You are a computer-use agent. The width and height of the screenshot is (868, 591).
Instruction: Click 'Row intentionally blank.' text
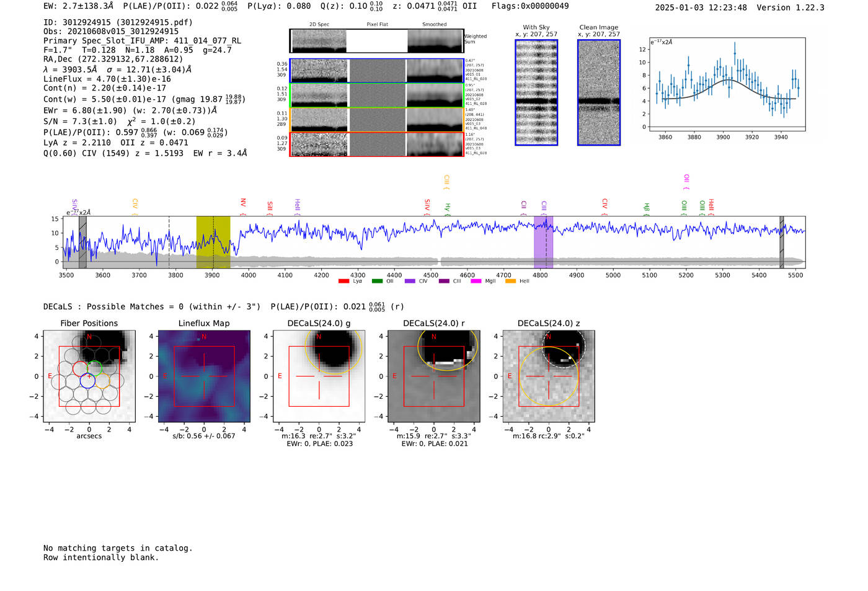tap(101, 558)
